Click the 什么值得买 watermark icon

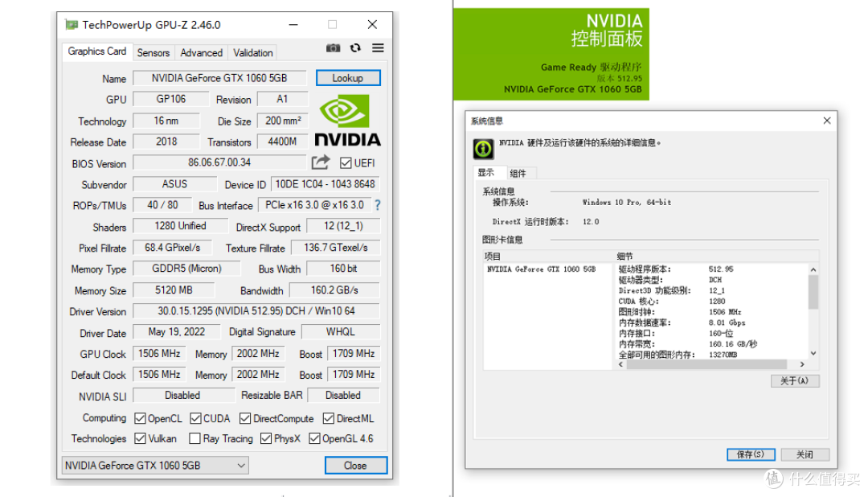point(772,479)
